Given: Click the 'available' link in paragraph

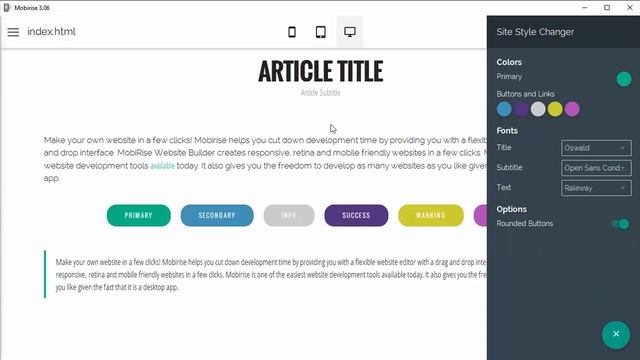Looking at the screenshot, I should pyautogui.click(x=162, y=166).
